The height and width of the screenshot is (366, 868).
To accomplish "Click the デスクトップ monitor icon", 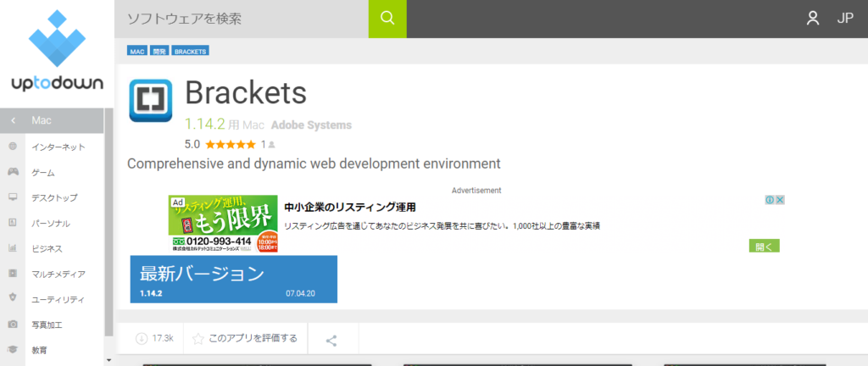I will click(x=13, y=197).
